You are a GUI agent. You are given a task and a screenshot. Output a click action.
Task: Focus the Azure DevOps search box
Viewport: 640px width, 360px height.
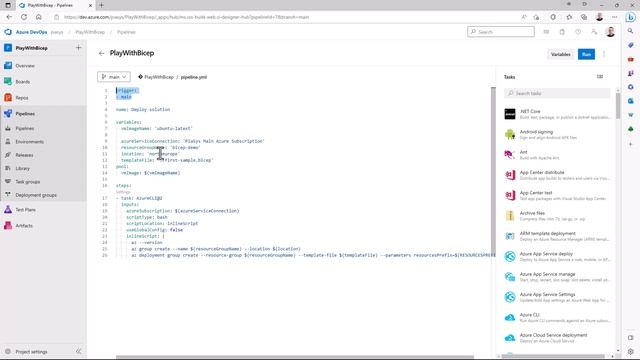tap(501, 32)
